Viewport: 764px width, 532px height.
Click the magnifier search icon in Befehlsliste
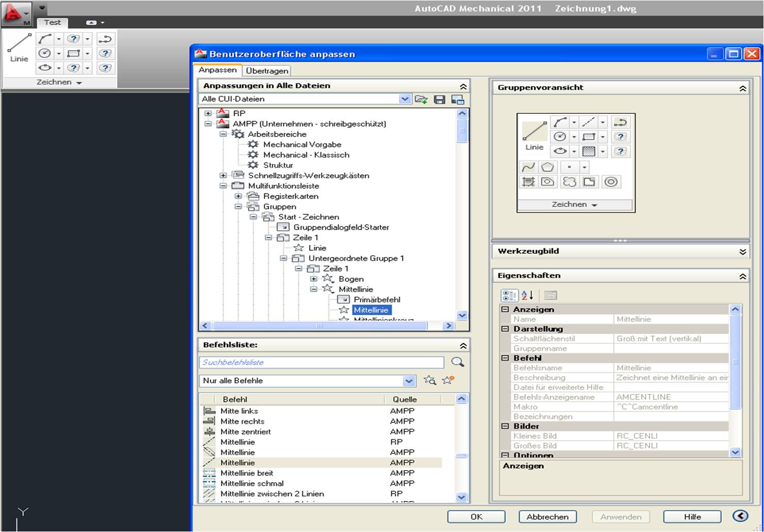(458, 362)
